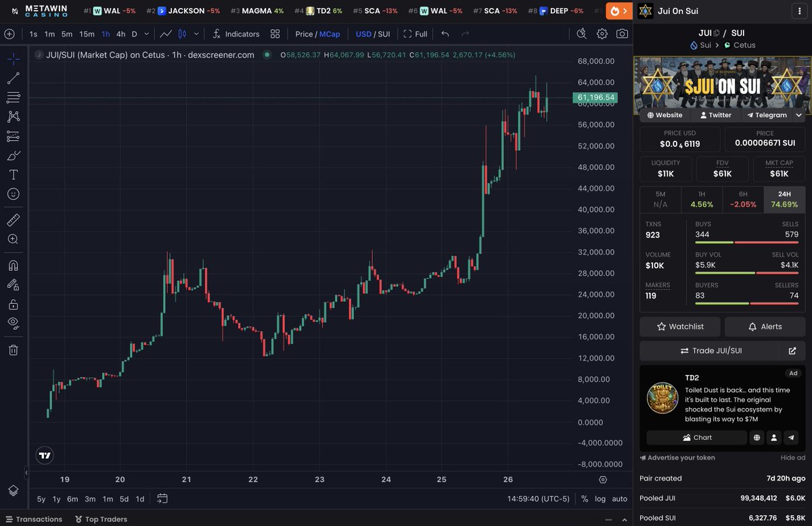
Task: Open chart settings gear icon
Action: (602, 34)
